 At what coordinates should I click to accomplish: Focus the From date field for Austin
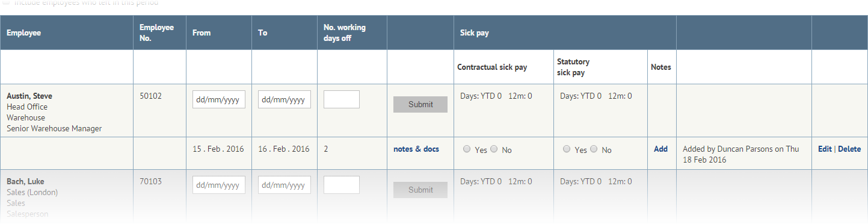(219, 99)
